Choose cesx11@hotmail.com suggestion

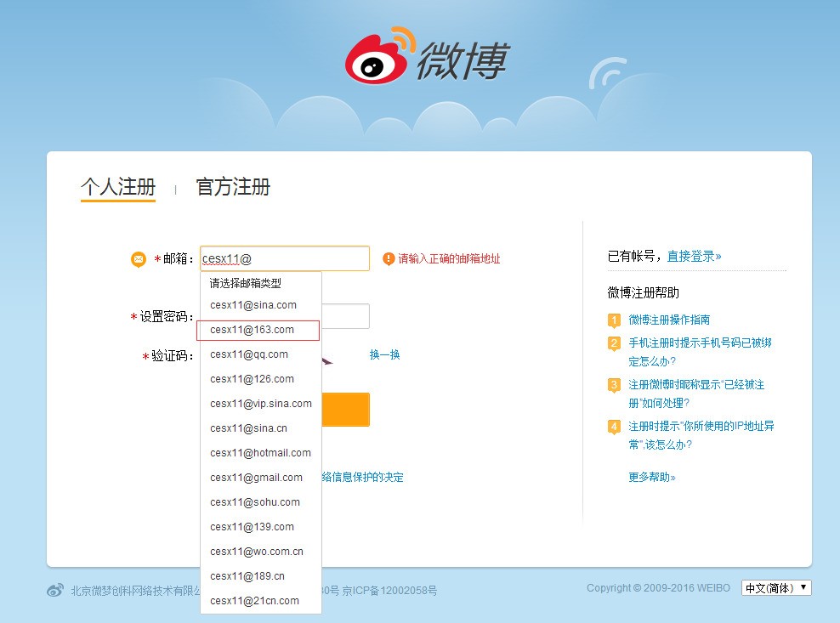261,453
